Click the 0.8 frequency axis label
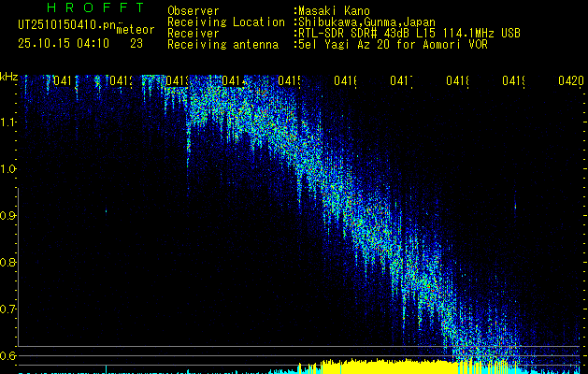588x374 pixels. (x=9, y=263)
